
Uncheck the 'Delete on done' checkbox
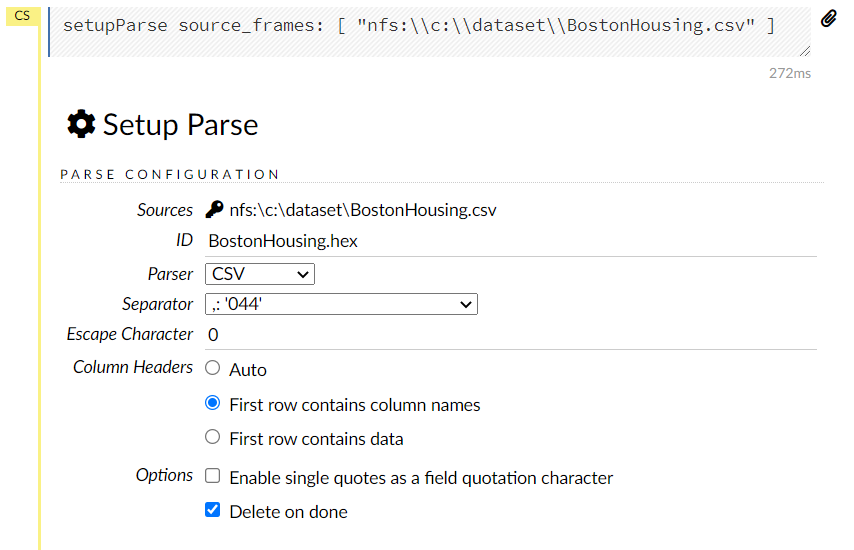pyautogui.click(x=212, y=510)
